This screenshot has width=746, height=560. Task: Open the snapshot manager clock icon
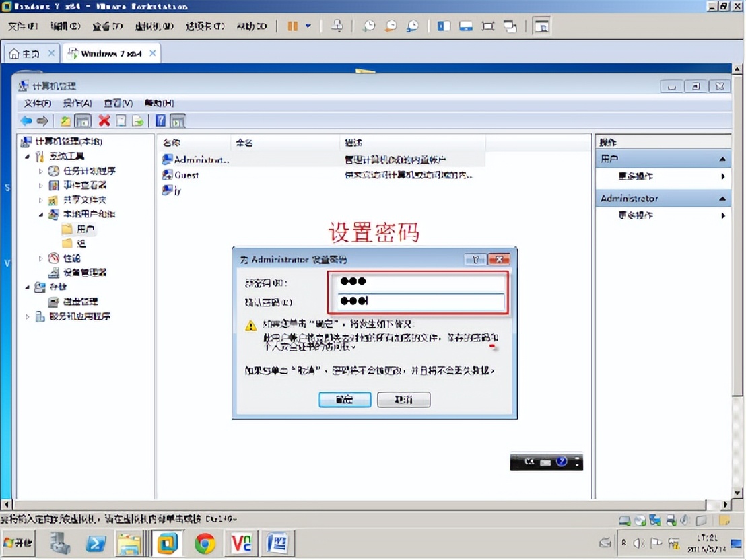coord(413,26)
